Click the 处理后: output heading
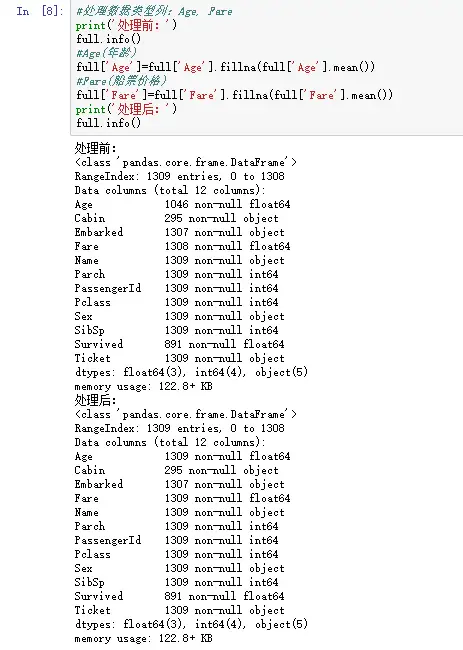Screen dimensions: 463x650 [x=96, y=400]
